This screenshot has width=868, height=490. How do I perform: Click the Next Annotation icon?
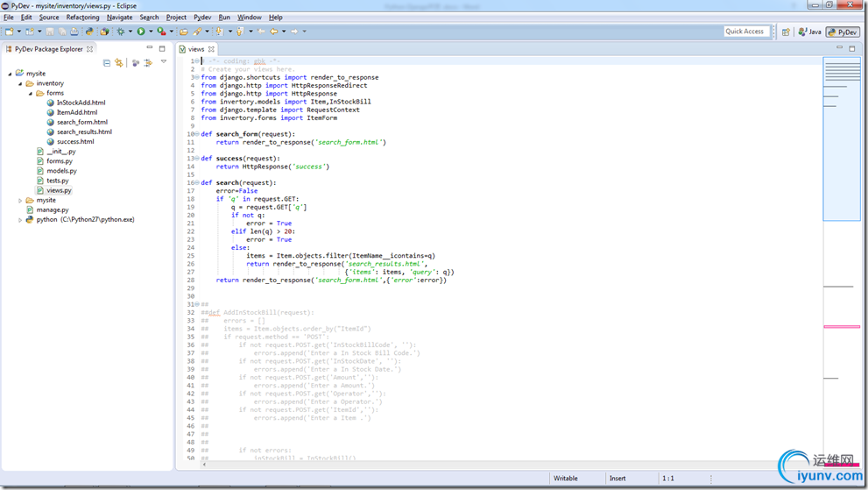tap(219, 32)
